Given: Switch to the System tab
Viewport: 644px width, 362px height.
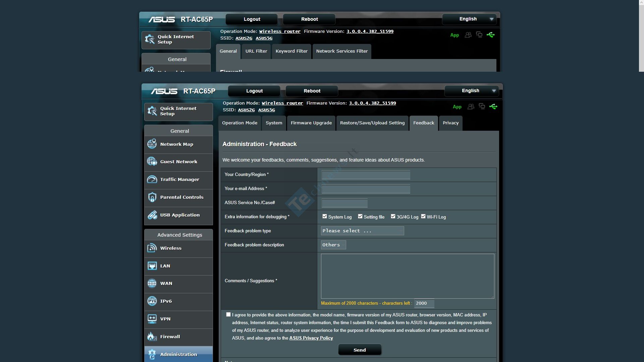Looking at the screenshot, I should [x=274, y=123].
